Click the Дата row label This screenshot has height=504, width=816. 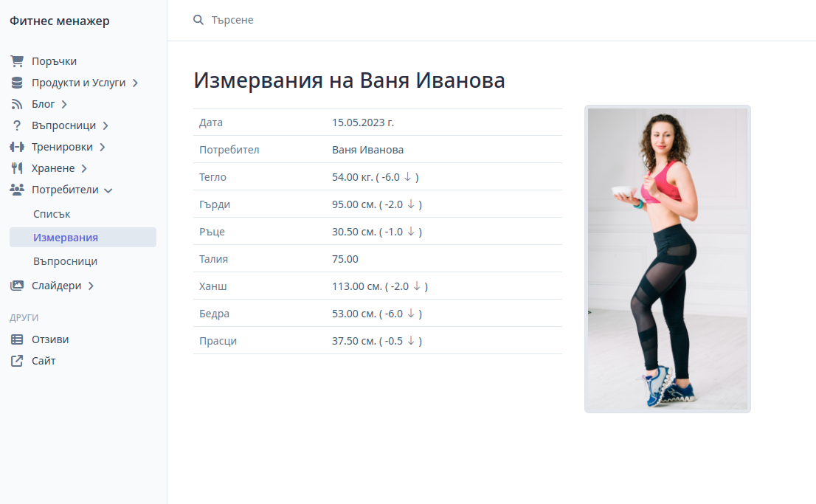211,122
